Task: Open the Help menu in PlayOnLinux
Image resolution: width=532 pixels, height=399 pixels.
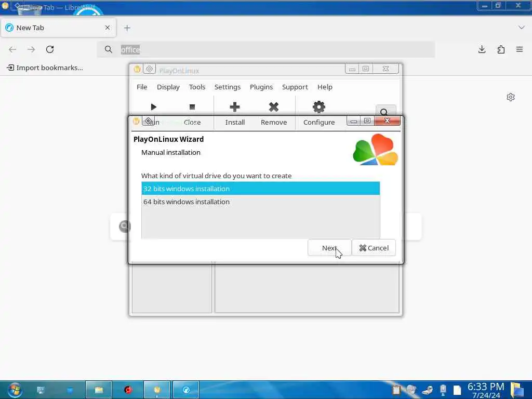Action: (325, 87)
